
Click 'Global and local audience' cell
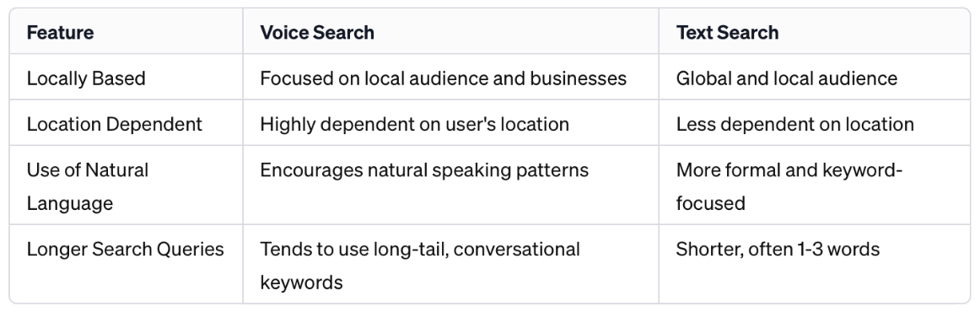pyautogui.click(x=787, y=78)
